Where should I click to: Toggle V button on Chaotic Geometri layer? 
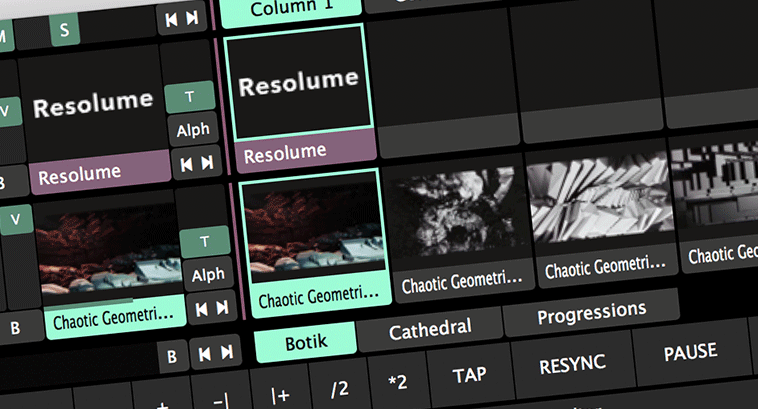(15, 219)
